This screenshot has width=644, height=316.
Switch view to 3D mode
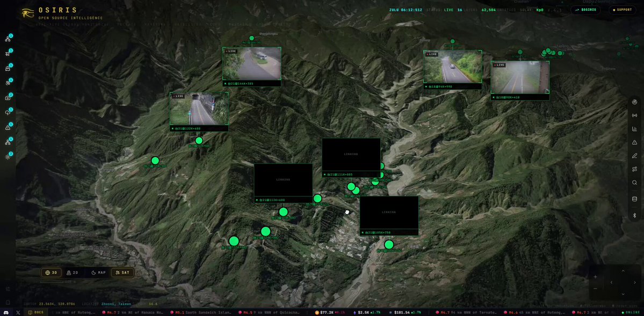click(x=52, y=273)
